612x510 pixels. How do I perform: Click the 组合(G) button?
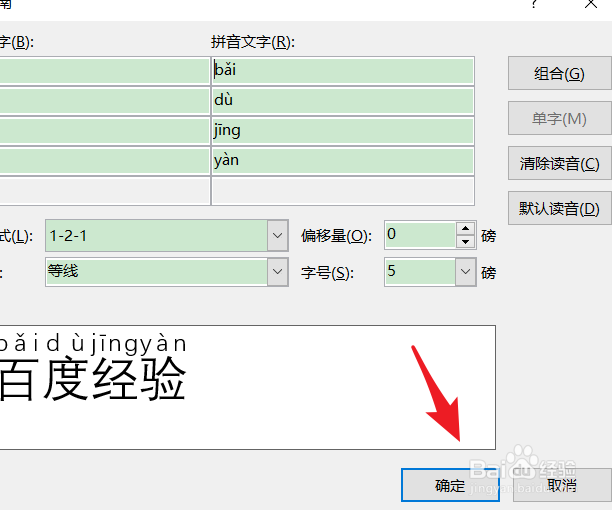pos(560,73)
